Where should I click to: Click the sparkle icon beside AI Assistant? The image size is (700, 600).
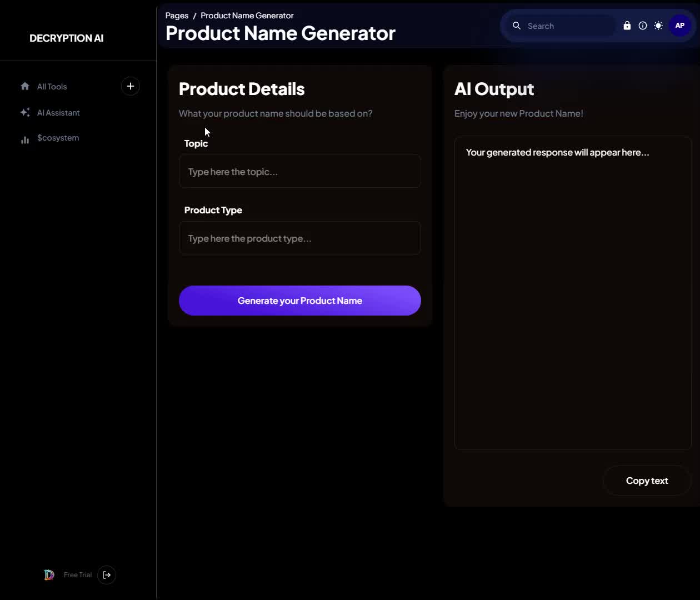(x=25, y=112)
